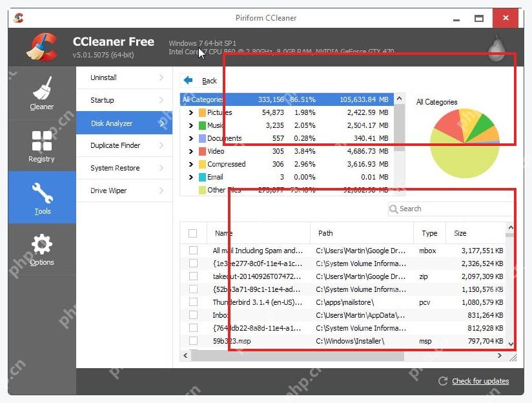The width and height of the screenshot is (532, 403).
Task: Click the Check for updates link
Action: pos(480,381)
